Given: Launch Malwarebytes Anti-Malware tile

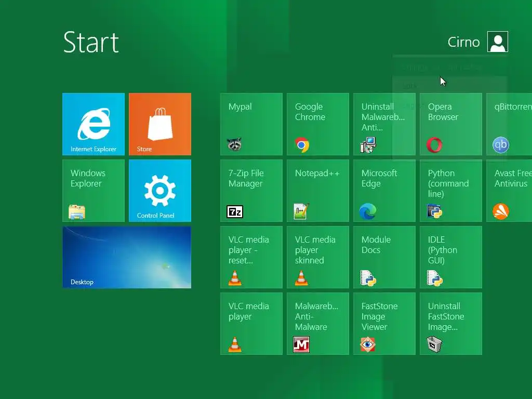Looking at the screenshot, I should [x=318, y=324].
